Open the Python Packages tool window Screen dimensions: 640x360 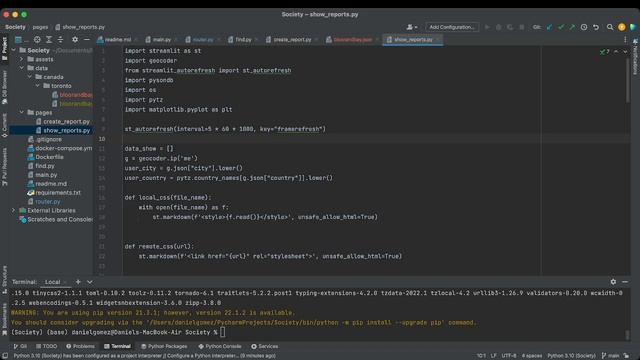(x=164, y=346)
